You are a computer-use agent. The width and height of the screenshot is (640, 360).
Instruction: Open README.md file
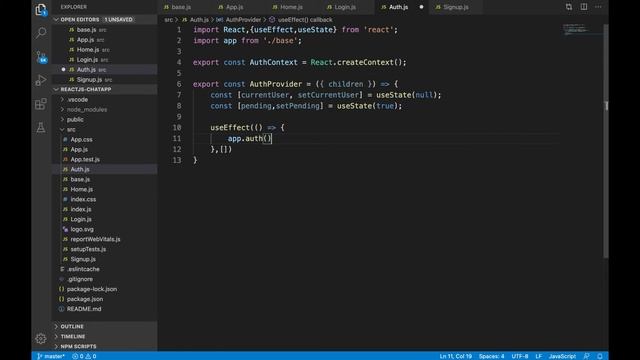pos(84,309)
